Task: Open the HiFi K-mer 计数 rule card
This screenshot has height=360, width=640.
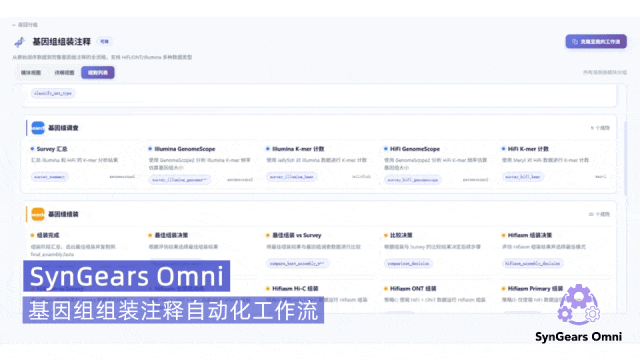Action: (554, 164)
